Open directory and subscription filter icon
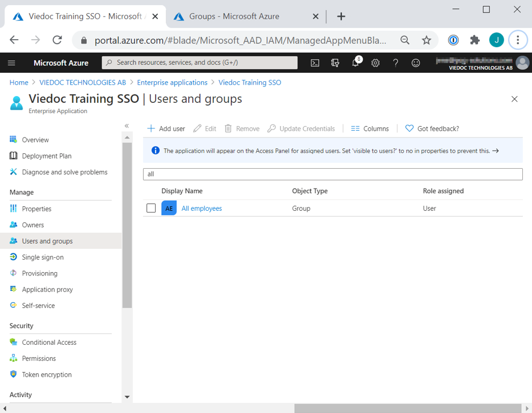This screenshot has width=532, height=413. (x=335, y=63)
